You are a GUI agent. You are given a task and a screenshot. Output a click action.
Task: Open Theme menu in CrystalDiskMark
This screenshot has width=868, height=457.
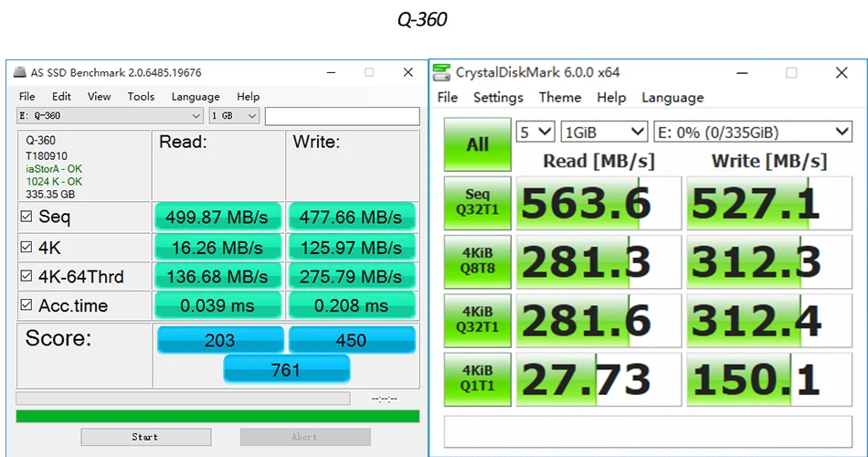(x=560, y=98)
